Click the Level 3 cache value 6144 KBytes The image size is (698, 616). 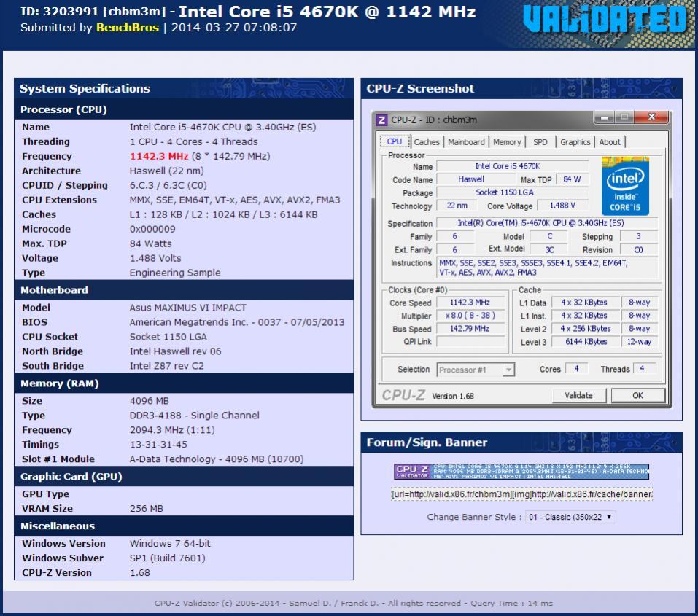click(x=586, y=342)
